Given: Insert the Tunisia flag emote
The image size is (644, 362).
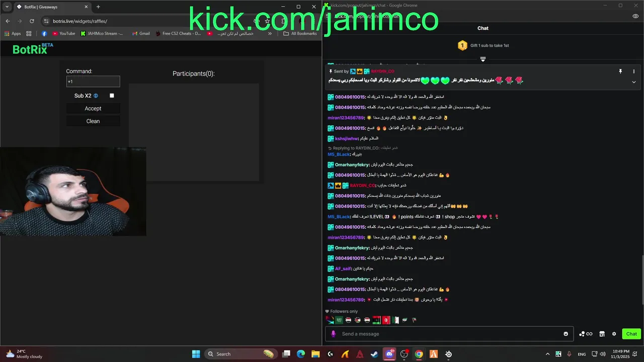Looking at the screenshot, I should coord(386,320).
